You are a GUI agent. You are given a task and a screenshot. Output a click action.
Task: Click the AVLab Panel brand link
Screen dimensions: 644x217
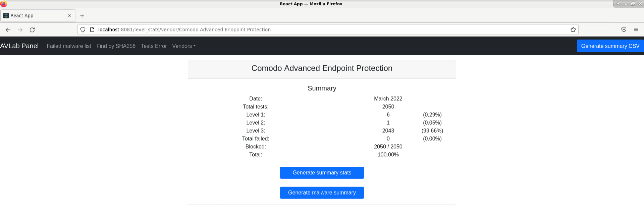[x=19, y=46]
